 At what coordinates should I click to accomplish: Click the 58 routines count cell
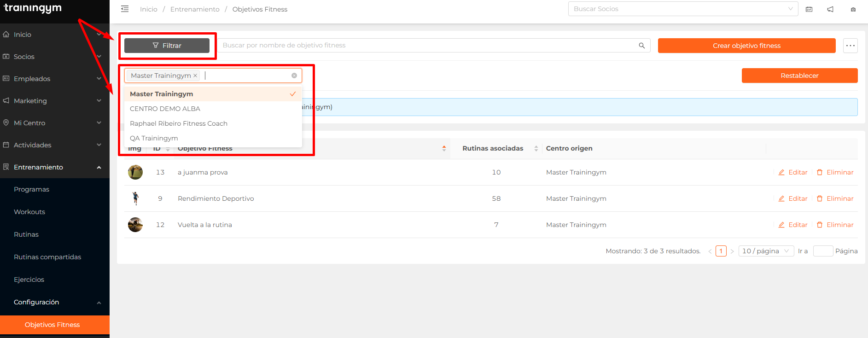(x=496, y=198)
